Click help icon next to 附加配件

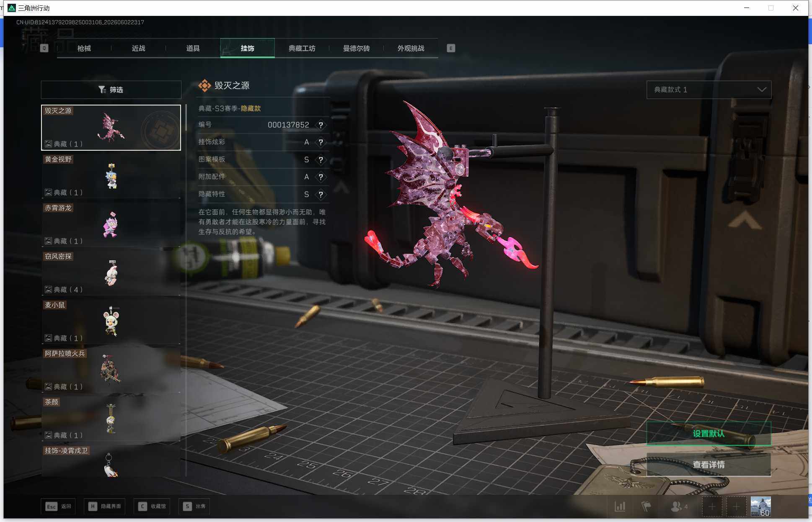click(321, 177)
